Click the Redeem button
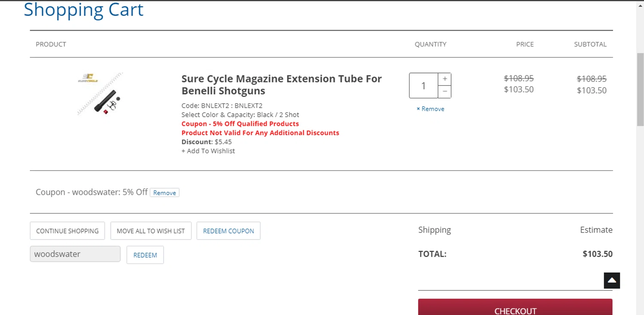Screen dimensions: 644x315 [145, 255]
